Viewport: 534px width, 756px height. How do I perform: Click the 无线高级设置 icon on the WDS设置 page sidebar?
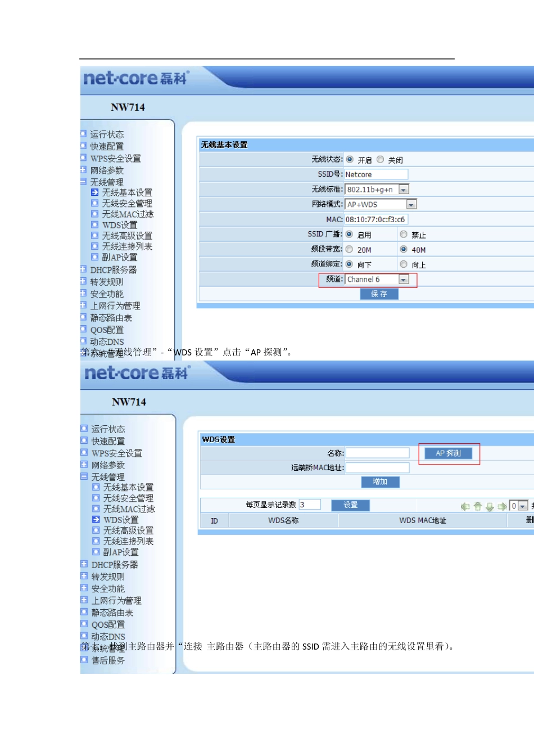pos(96,530)
